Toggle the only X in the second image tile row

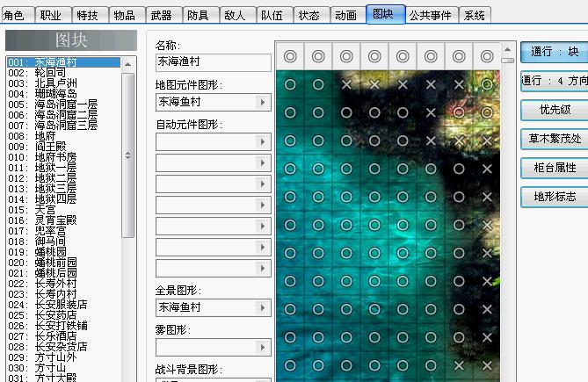[x=431, y=112]
